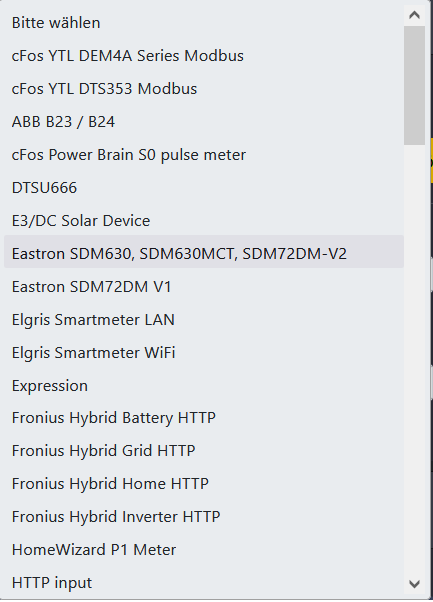Screen dimensions: 433x602
Task: Select Elgris Smartmeter LAN
Action: click(x=204, y=320)
